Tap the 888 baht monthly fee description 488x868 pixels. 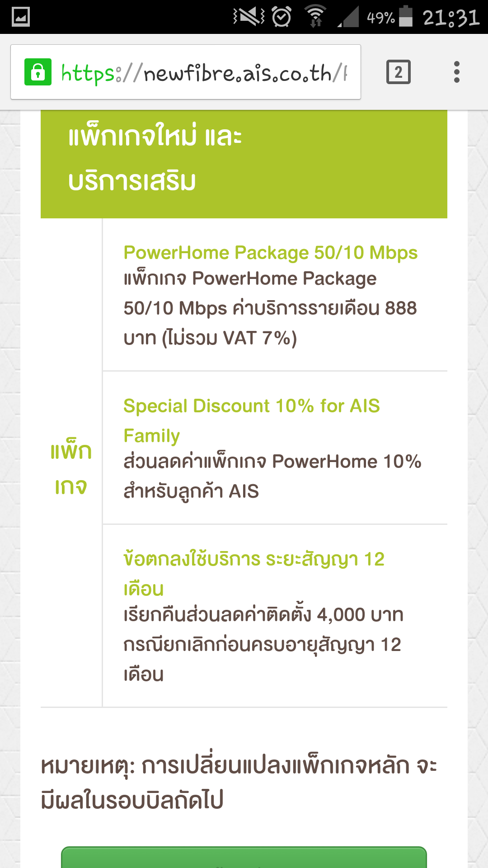pyautogui.click(x=270, y=308)
